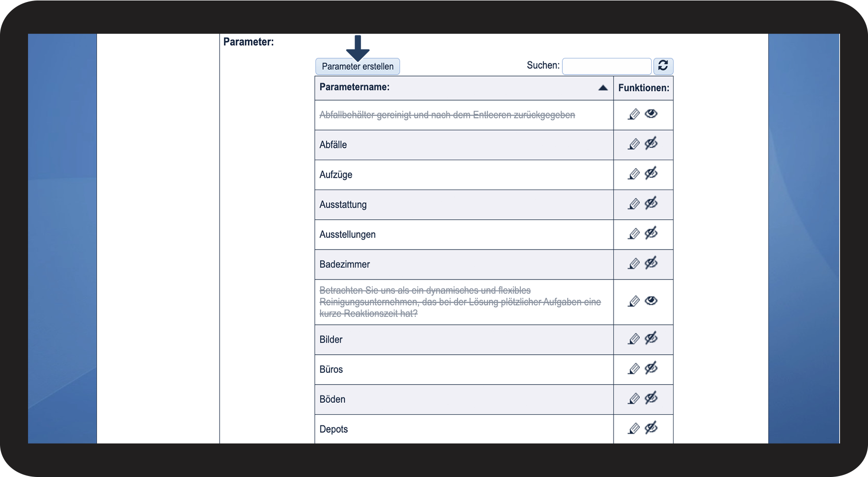The width and height of the screenshot is (868, 477).
Task: Edit the struck-through Betrachten Sie uns parameter
Action: point(634,302)
